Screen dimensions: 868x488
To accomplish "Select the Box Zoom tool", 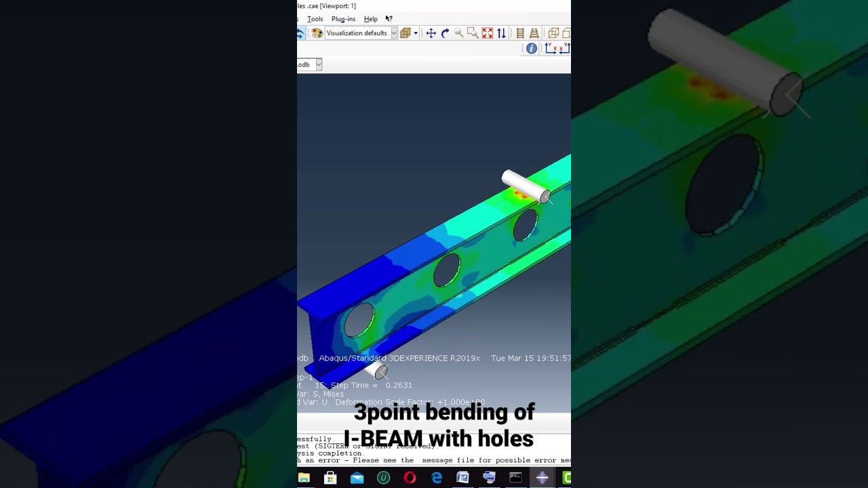I will [473, 33].
